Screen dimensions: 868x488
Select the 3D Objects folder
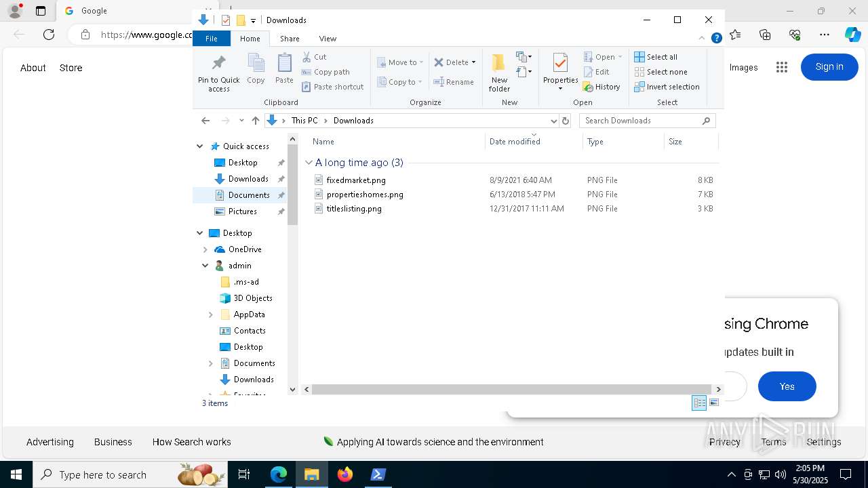click(x=253, y=298)
